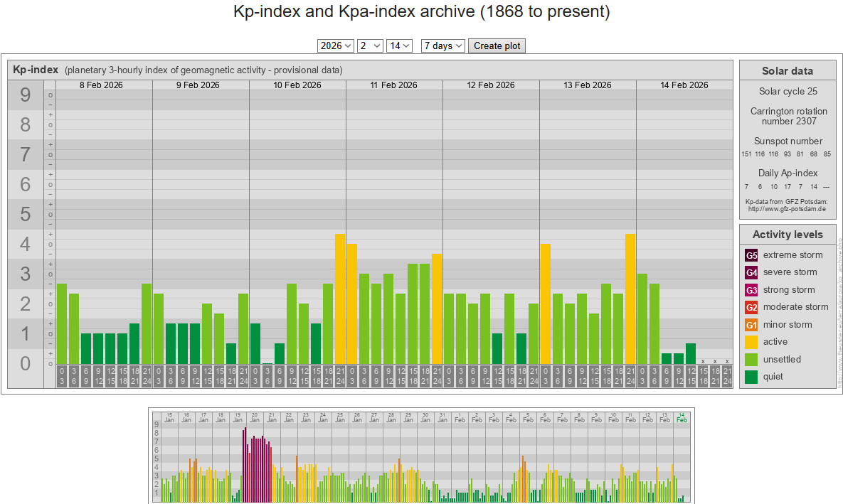The image size is (843, 504).
Task: Click the G1 minor storm legend badge
Action: pos(751,325)
